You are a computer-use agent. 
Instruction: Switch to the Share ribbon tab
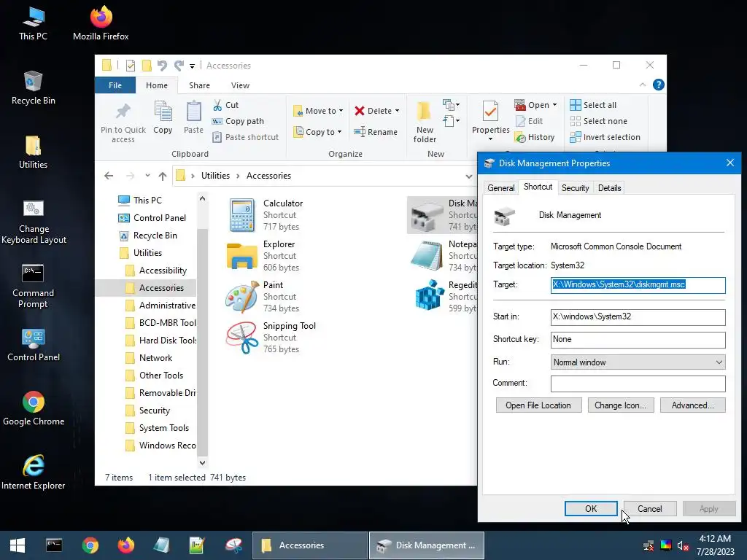pyautogui.click(x=199, y=85)
